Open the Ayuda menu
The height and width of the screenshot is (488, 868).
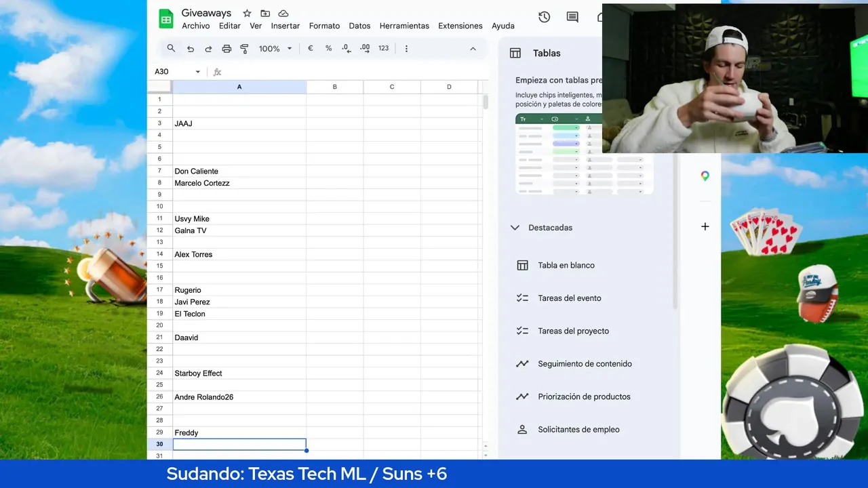(503, 26)
